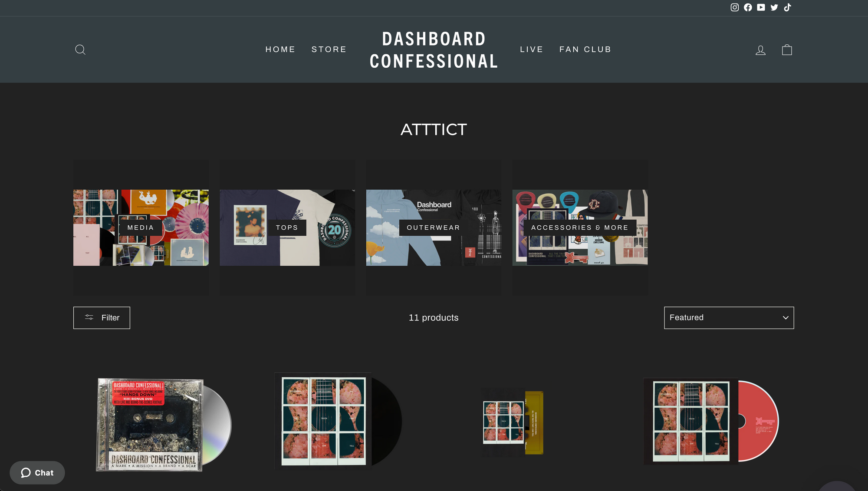Open the Twitter social link
868x491 pixels.
(774, 7)
